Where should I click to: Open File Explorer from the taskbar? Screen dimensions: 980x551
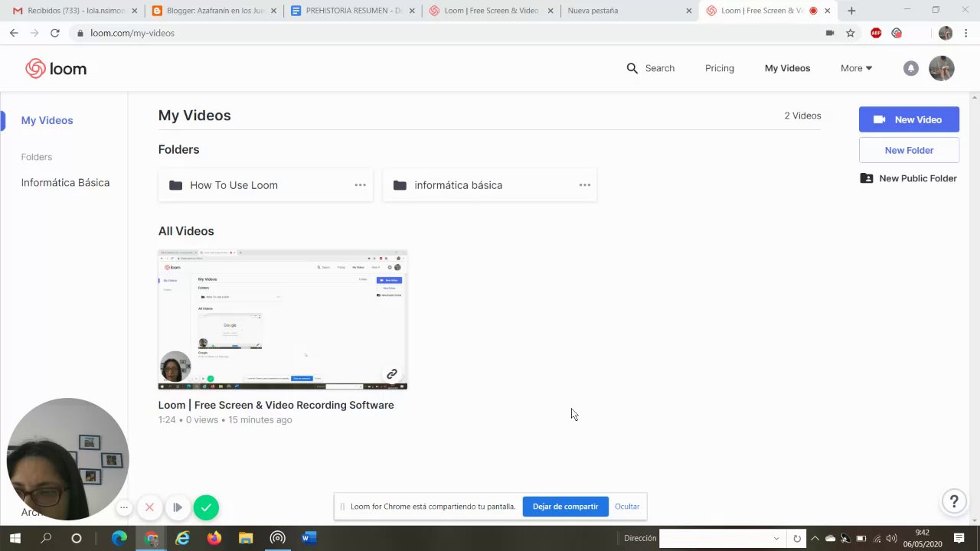click(x=246, y=538)
